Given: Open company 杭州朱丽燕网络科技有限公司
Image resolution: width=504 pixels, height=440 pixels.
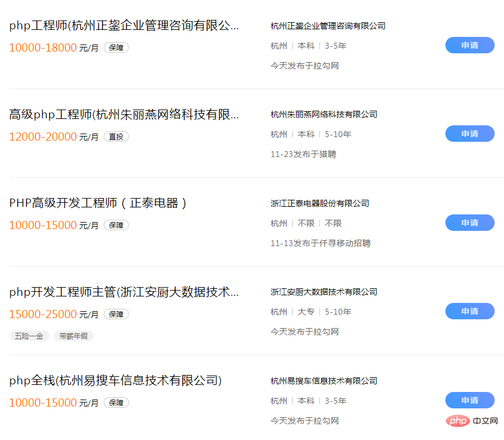Looking at the screenshot, I should click(323, 114).
